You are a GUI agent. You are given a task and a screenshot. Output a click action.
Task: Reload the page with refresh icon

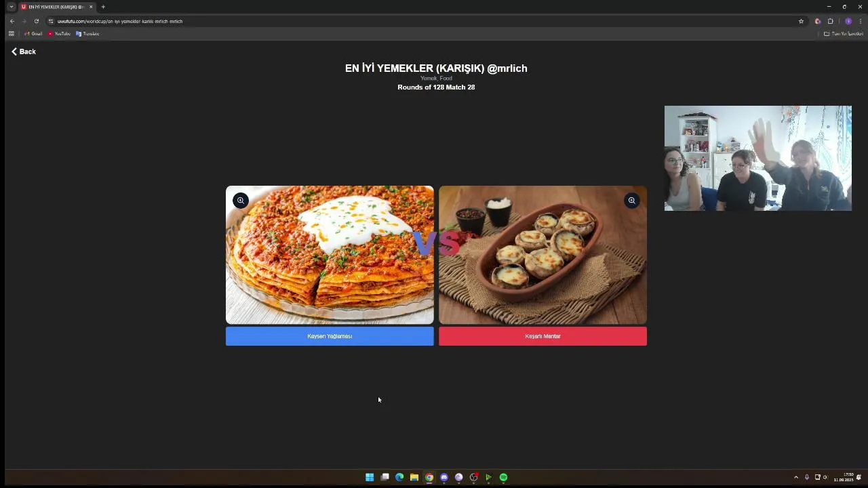(x=37, y=21)
